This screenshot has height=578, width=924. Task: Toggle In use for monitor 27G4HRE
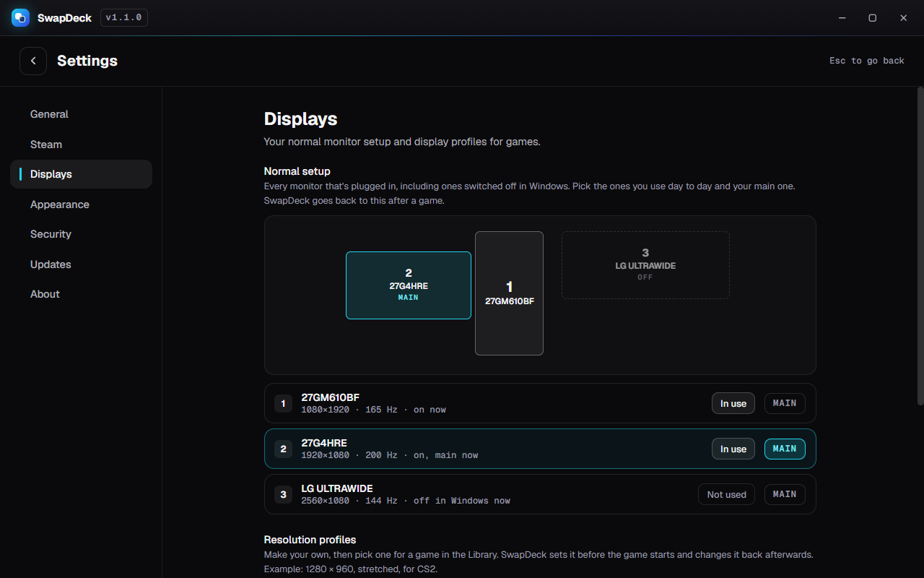[733, 449]
